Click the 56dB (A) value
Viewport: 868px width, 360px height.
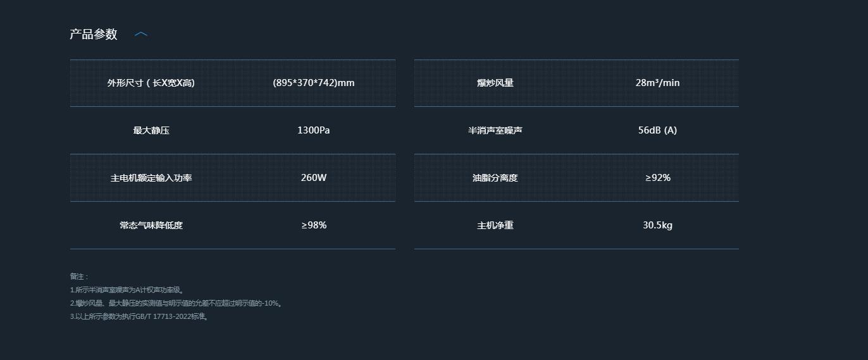pyautogui.click(x=658, y=130)
